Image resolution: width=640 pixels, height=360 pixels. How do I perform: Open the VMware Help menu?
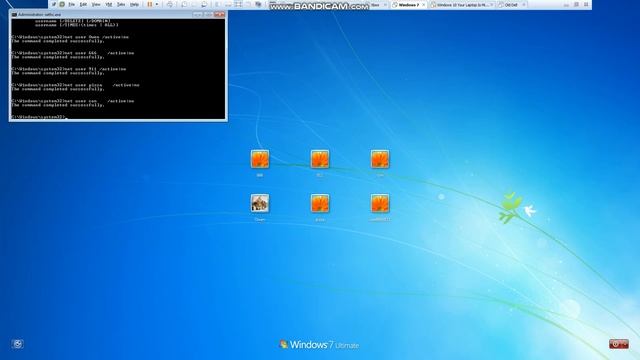[134, 4]
